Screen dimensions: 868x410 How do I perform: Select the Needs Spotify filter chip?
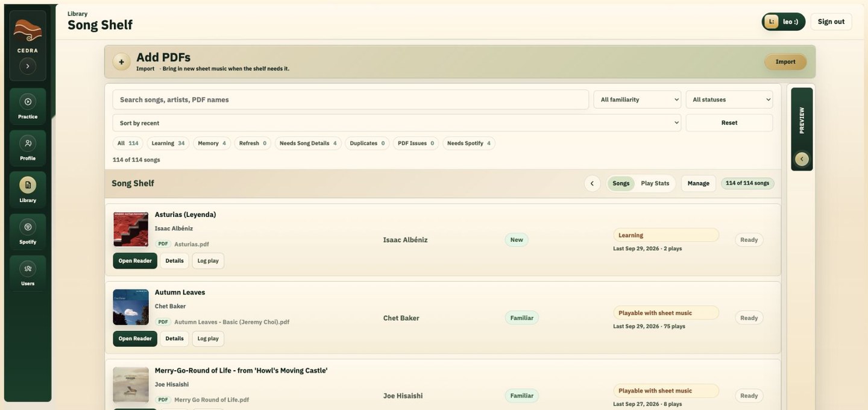[x=468, y=143]
